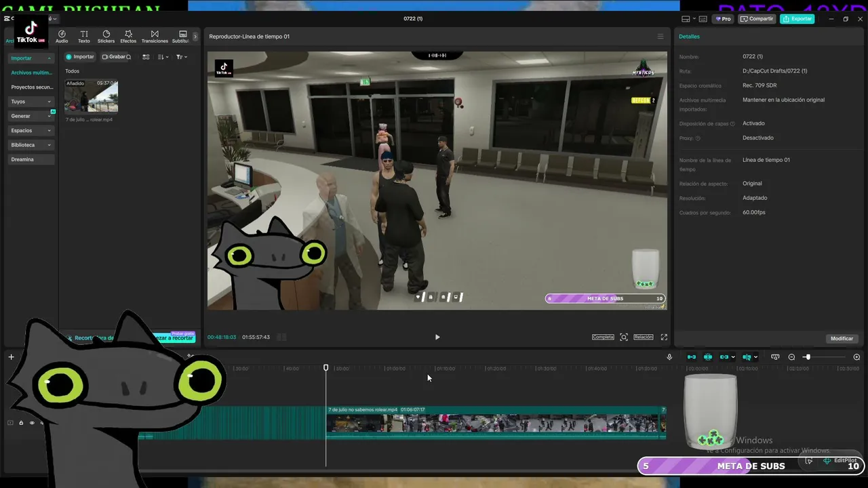Open the layout selector icon
The image size is (868, 488).
click(x=686, y=19)
